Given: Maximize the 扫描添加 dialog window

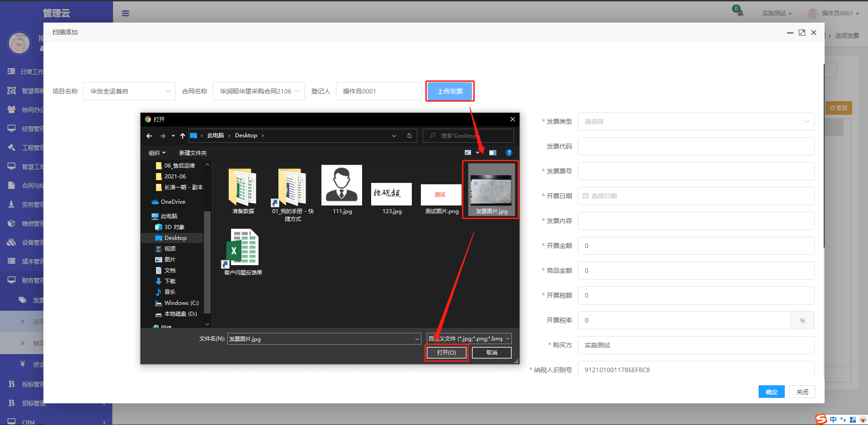Looking at the screenshot, I should pos(802,33).
